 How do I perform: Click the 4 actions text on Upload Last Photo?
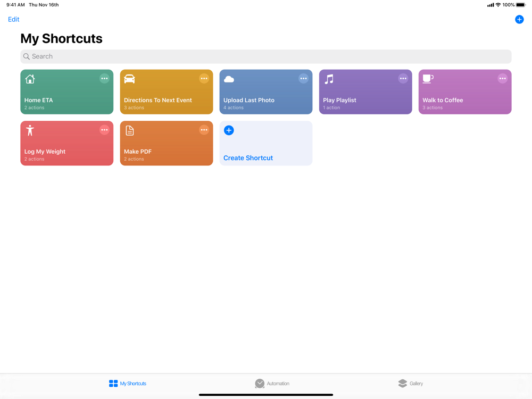point(234,107)
